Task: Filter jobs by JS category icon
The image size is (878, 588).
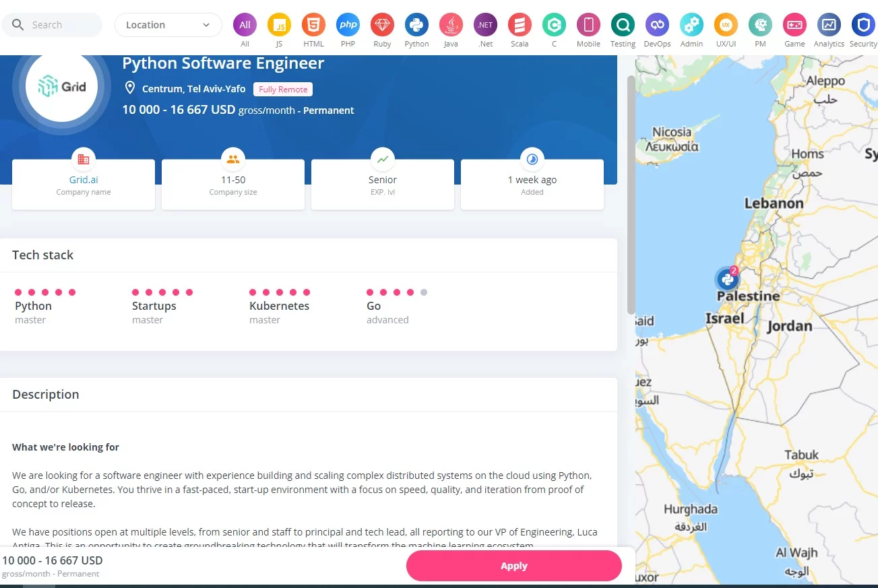Action: (x=279, y=25)
